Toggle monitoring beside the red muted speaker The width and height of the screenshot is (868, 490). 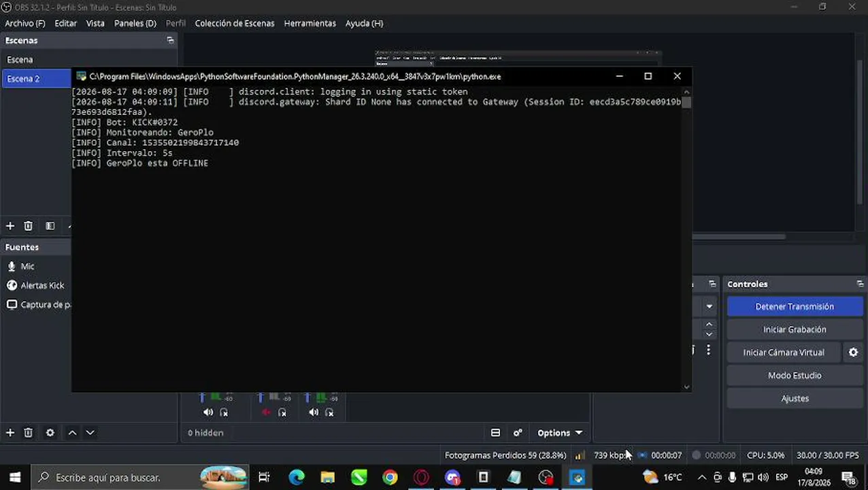coord(282,412)
